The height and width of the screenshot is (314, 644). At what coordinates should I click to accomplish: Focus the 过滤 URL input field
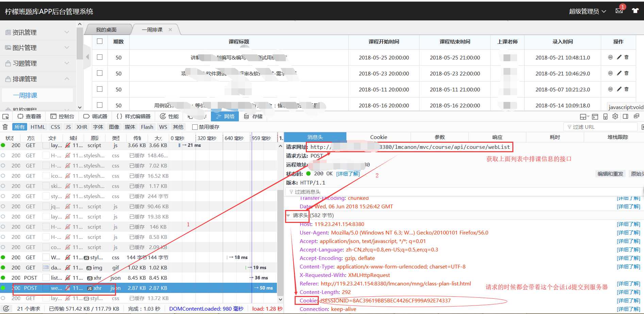point(600,127)
